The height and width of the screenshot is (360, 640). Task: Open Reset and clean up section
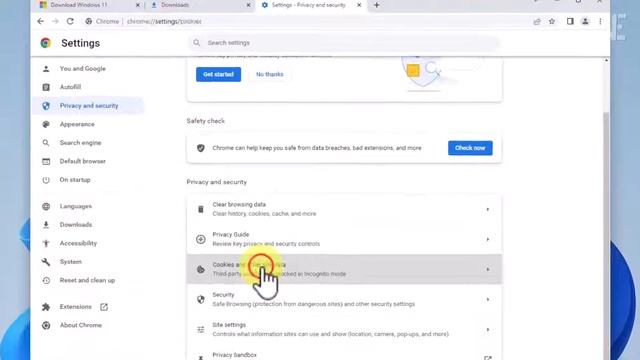pyautogui.click(x=87, y=280)
